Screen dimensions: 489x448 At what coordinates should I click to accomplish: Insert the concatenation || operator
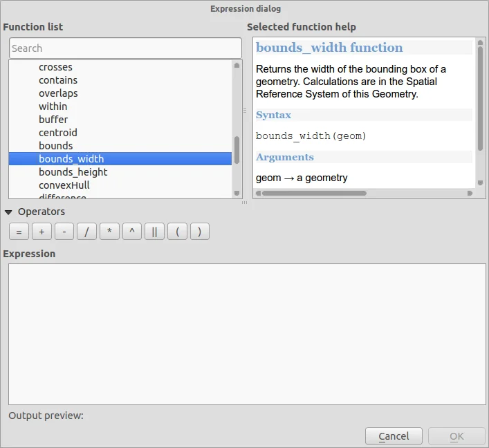[x=154, y=232]
